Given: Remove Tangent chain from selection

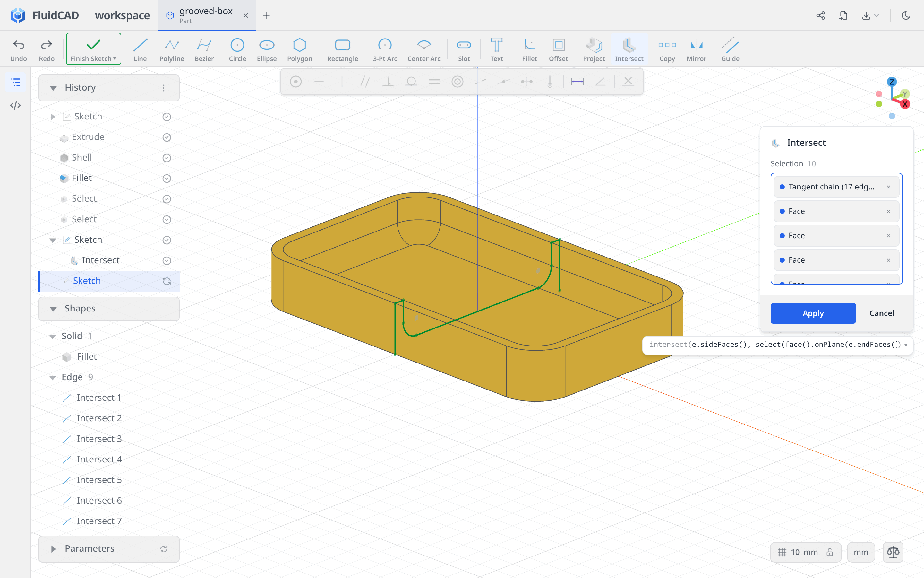Looking at the screenshot, I should pyautogui.click(x=888, y=187).
